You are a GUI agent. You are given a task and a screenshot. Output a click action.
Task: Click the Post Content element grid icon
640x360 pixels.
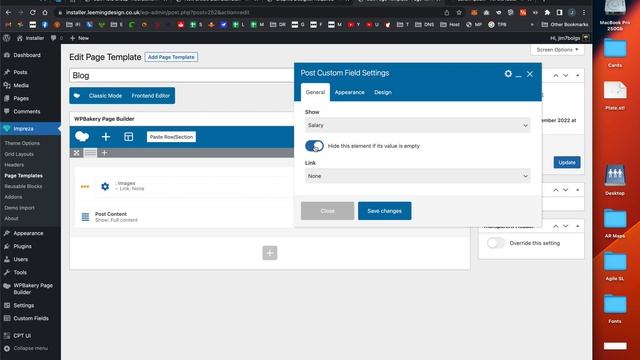point(85,217)
